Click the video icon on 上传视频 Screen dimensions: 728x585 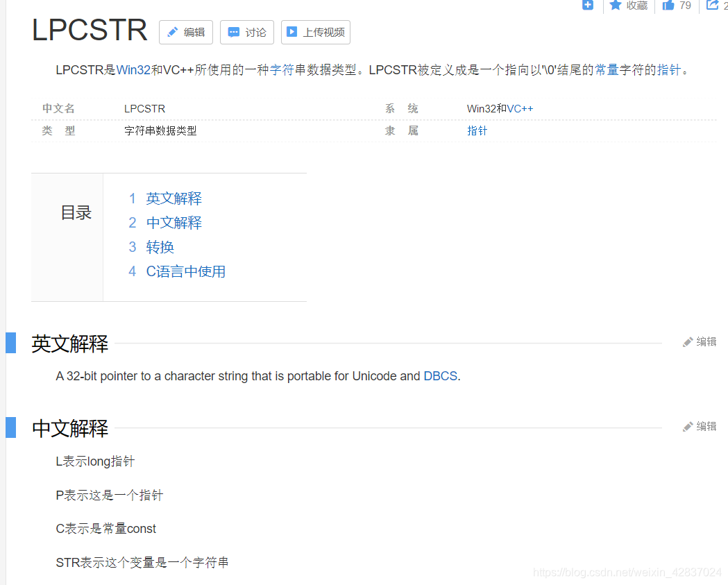pyautogui.click(x=292, y=32)
